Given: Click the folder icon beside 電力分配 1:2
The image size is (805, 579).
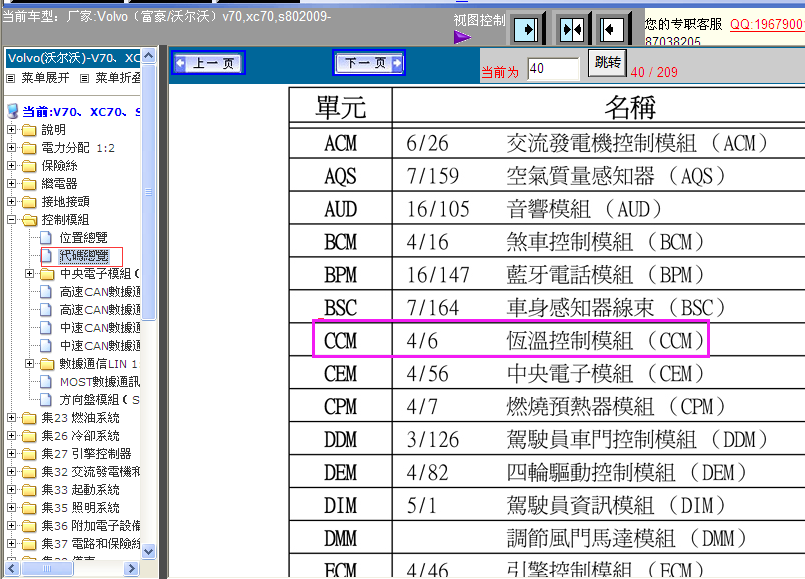Looking at the screenshot, I should click(28, 146).
